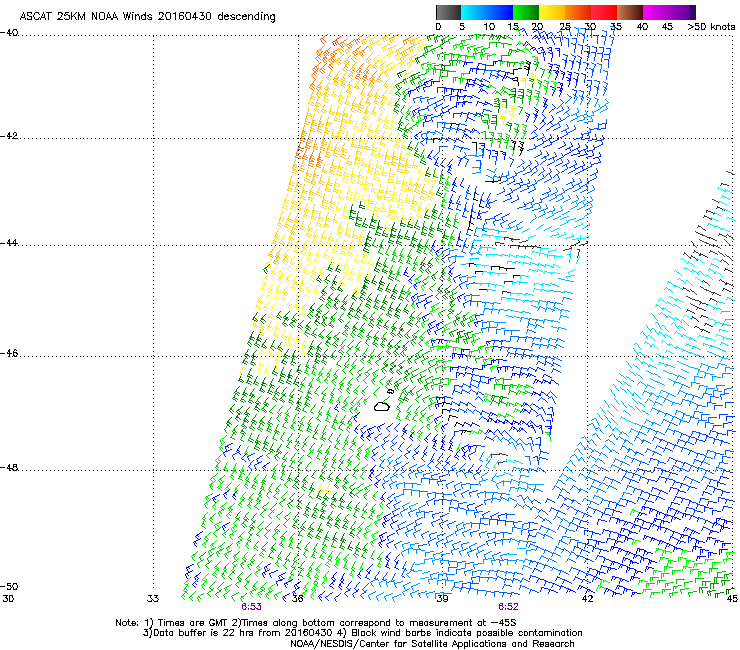The width and height of the screenshot is (740, 650).
Task: Click the '>50 knots' legend label
Action: pos(711,27)
